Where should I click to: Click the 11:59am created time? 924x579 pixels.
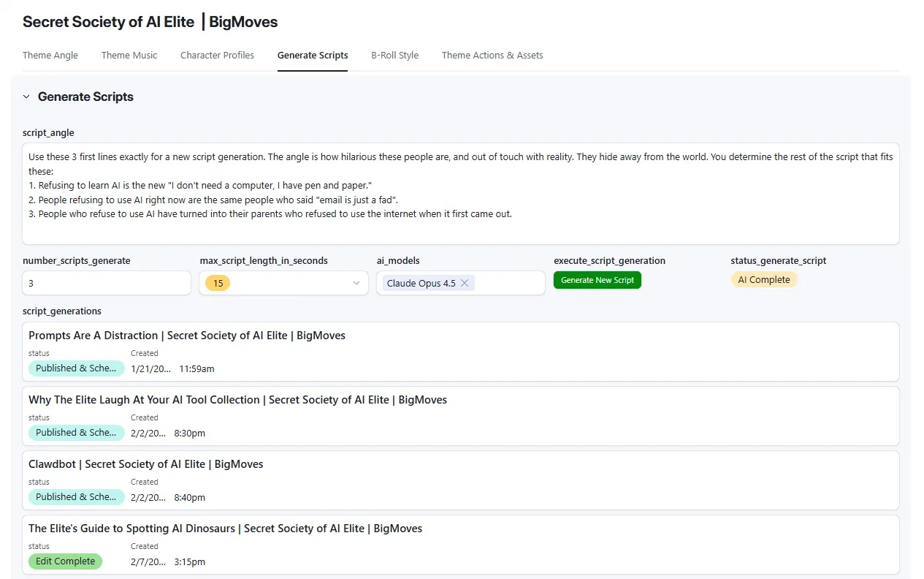pyautogui.click(x=197, y=369)
